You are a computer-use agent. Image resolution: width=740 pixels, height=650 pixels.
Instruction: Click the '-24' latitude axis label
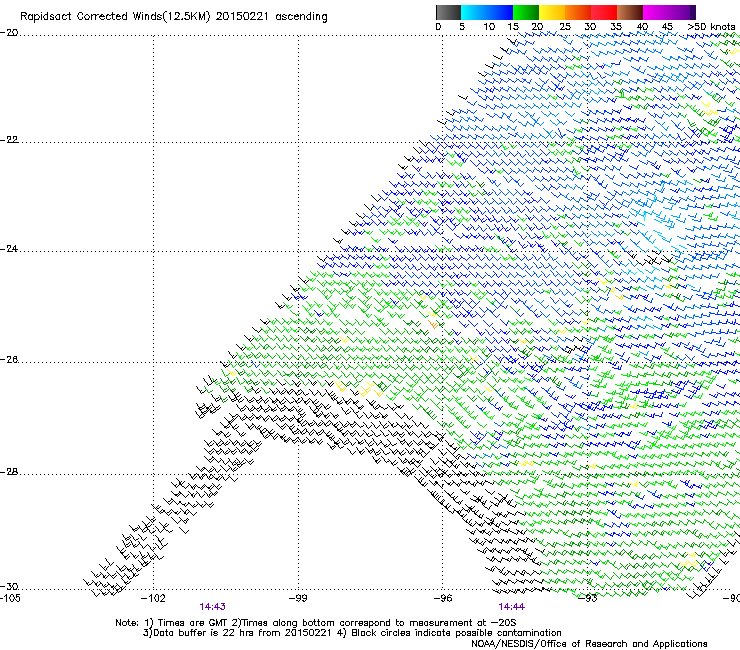[9, 249]
